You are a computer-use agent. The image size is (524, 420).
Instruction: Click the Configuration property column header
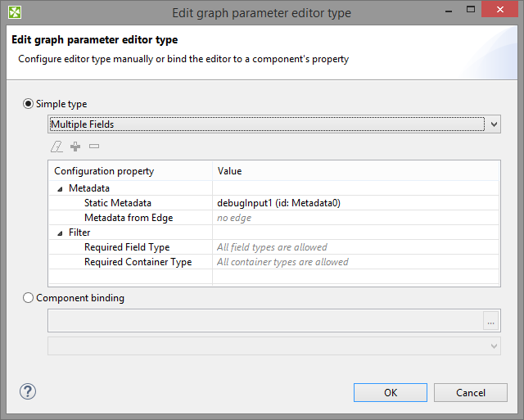point(104,171)
